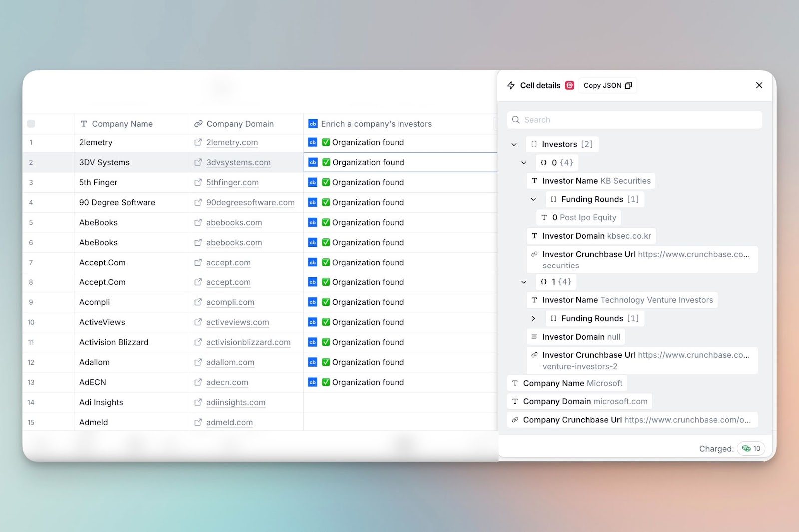Click Crunchbase icon in 90 Degree Software row
This screenshot has height=532, width=799.
313,202
